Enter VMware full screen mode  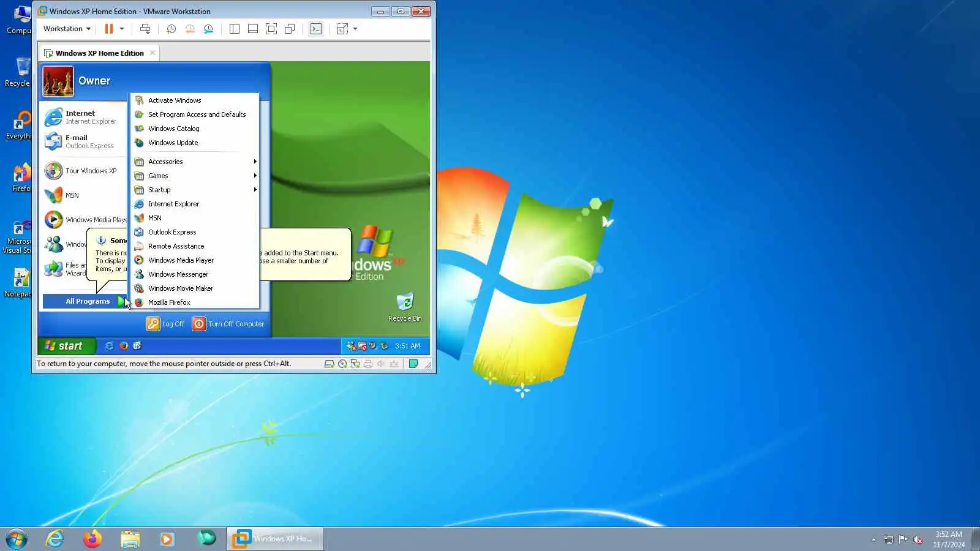coord(271,29)
